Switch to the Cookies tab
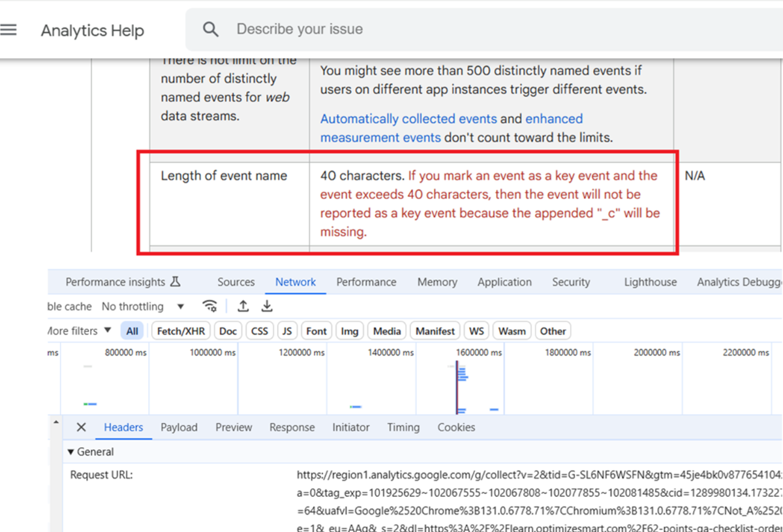The width and height of the screenshot is (783, 532). point(456,427)
